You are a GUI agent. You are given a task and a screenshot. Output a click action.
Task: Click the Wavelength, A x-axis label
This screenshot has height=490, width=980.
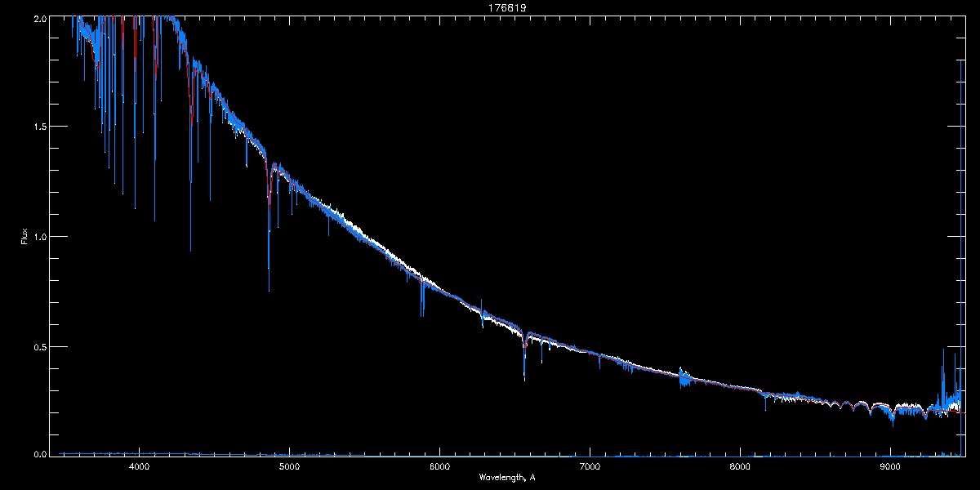(x=506, y=477)
